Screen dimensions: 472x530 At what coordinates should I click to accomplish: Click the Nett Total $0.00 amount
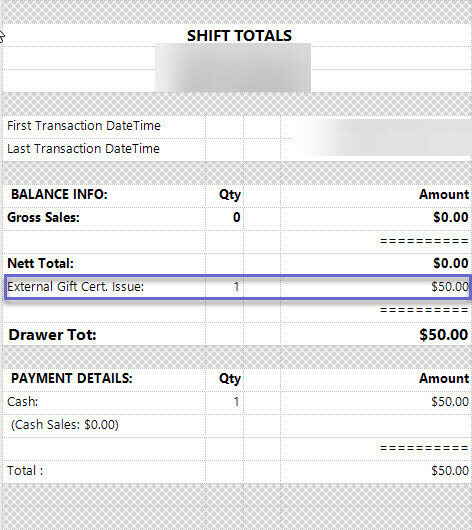(451, 263)
